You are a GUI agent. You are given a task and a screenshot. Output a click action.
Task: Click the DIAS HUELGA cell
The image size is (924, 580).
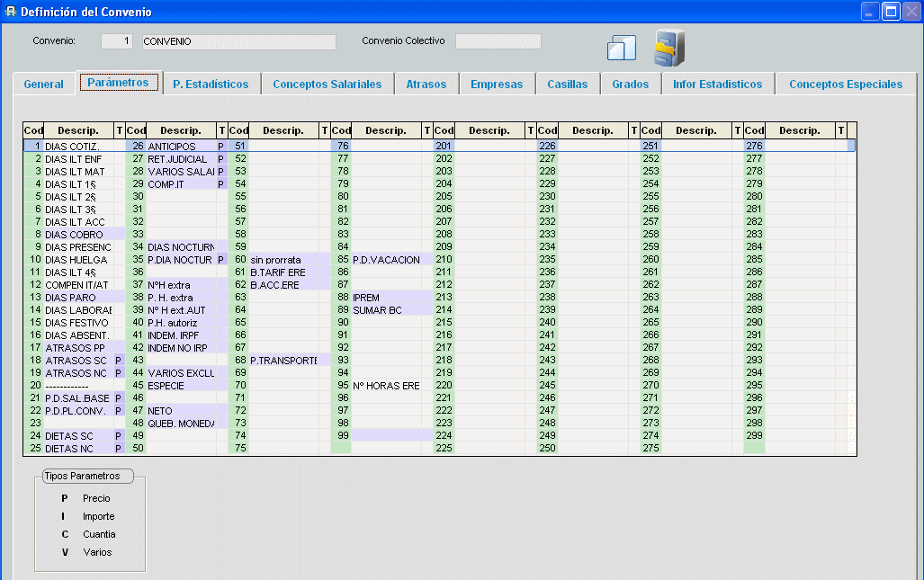[79, 260]
